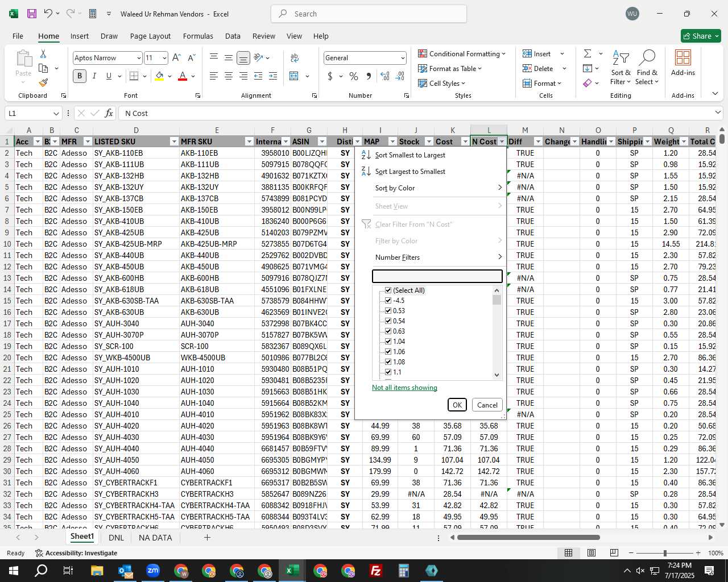Open the Insert ribbon tab
Image resolution: width=728 pixels, height=582 pixels.
[x=80, y=36]
